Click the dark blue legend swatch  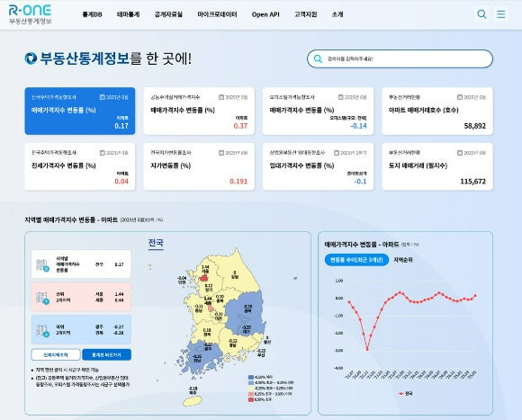click(x=251, y=377)
